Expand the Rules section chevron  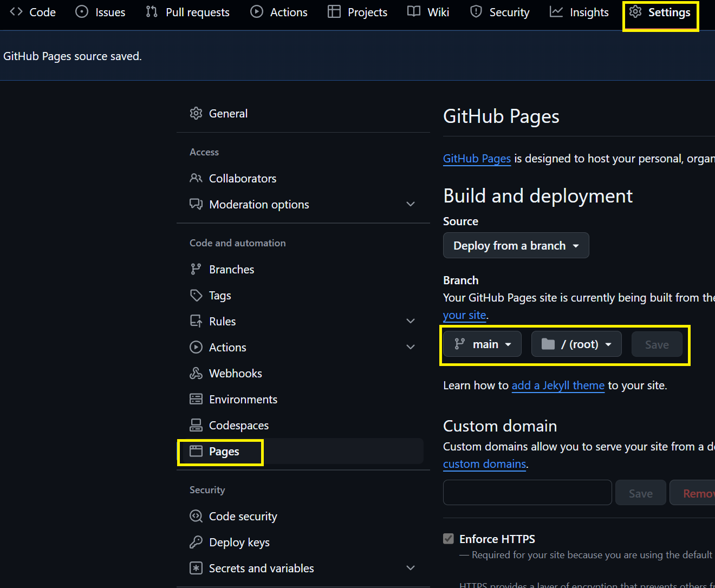[411, 321]
